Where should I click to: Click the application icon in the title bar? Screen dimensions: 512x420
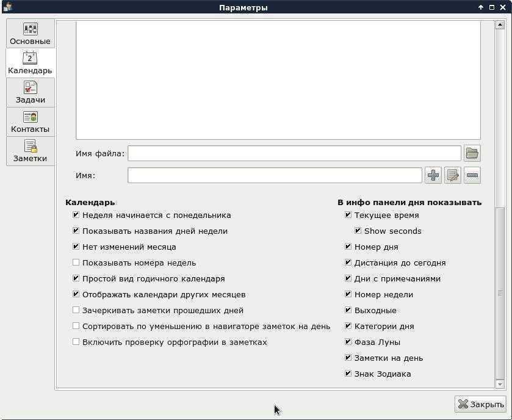[x=7, y=7]
